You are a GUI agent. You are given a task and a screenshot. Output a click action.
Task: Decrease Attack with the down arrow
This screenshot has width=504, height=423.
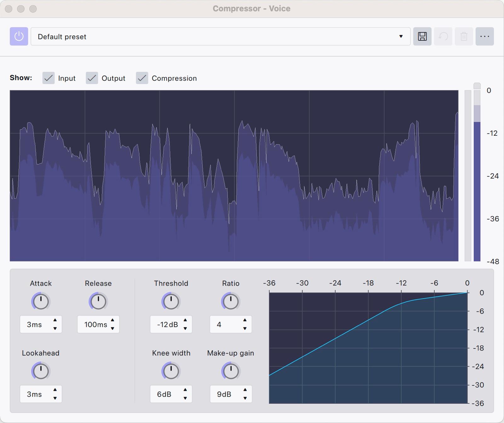coord(55,329)
